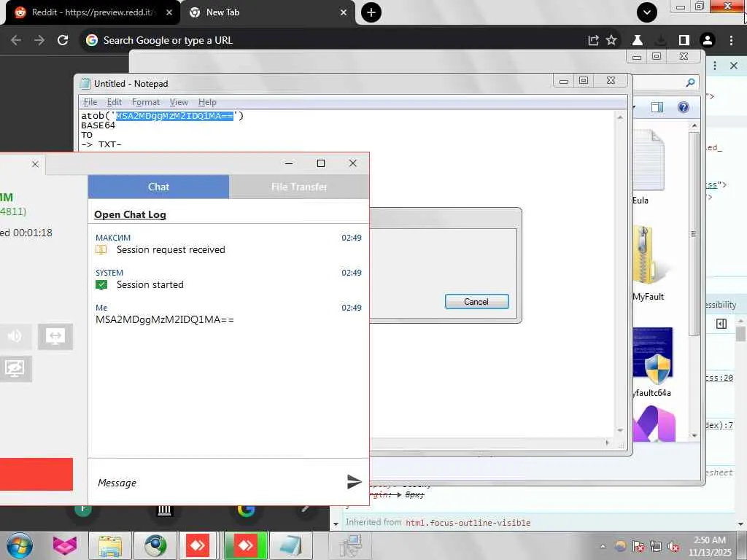The width and height of the screenshot is (747, 560).
Task: Close the left session panel with its X
Action: click(35, 164)
